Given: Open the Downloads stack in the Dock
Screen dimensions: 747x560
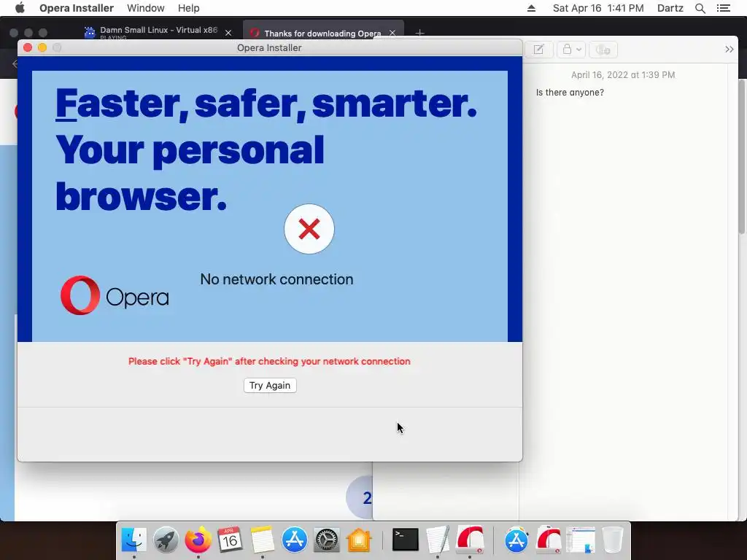Looking at the screenshot, I should click(x=581, y=540).
